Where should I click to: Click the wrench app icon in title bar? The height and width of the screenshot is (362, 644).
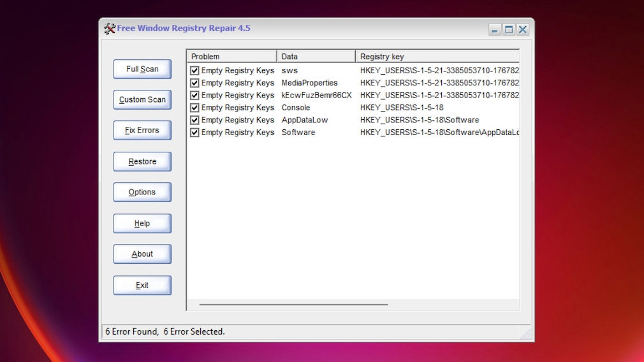coord(109,29)
